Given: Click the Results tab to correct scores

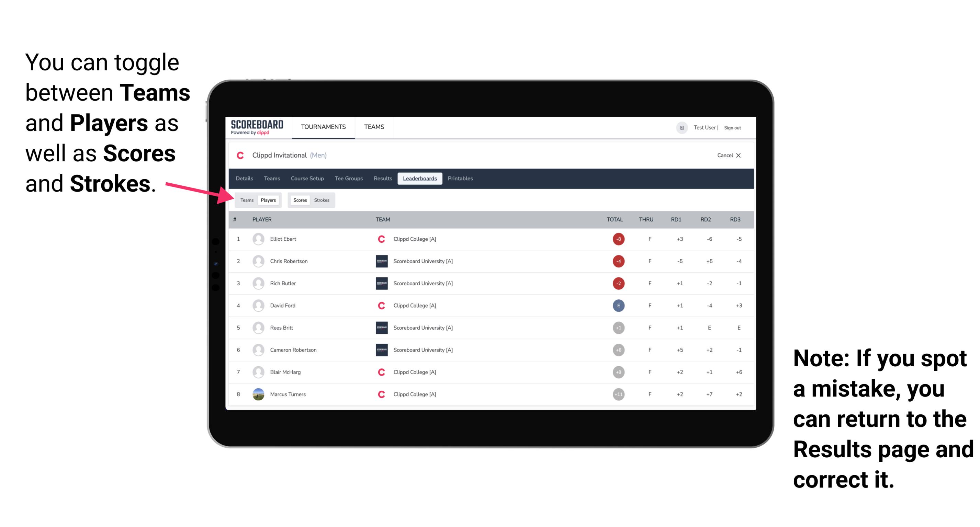Looking at the screenshot, I should point(382,179).
